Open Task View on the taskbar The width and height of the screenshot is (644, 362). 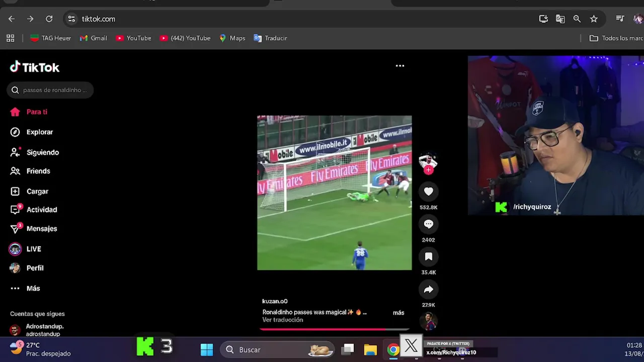click(x=348, y=349)
